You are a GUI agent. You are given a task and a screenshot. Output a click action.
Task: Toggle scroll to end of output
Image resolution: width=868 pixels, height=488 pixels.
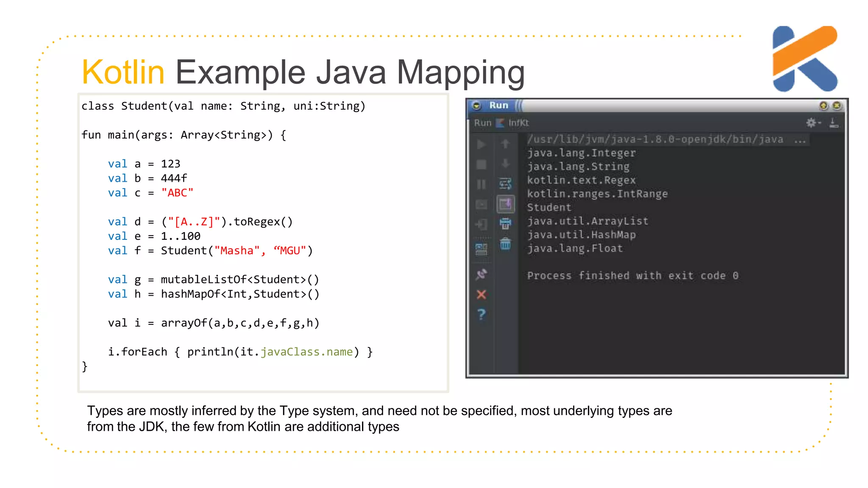[505, 204]
